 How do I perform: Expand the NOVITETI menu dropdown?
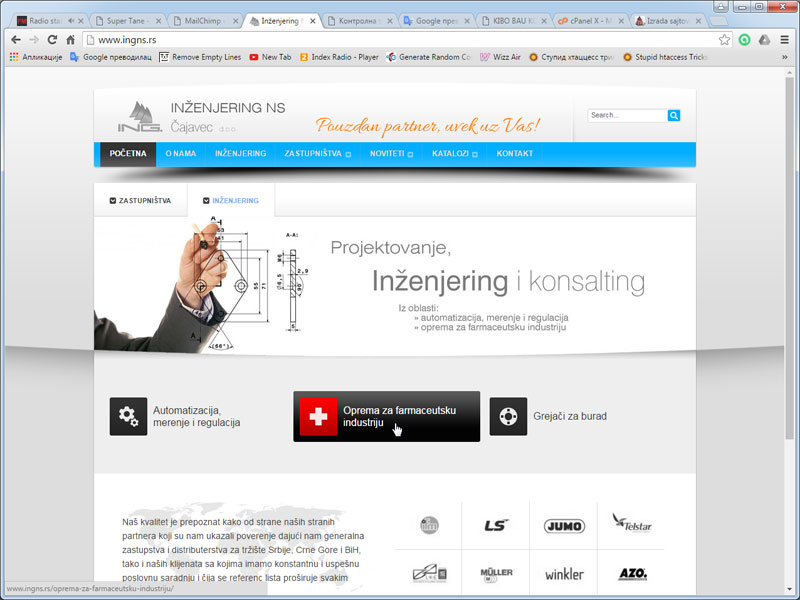(410, 154)
